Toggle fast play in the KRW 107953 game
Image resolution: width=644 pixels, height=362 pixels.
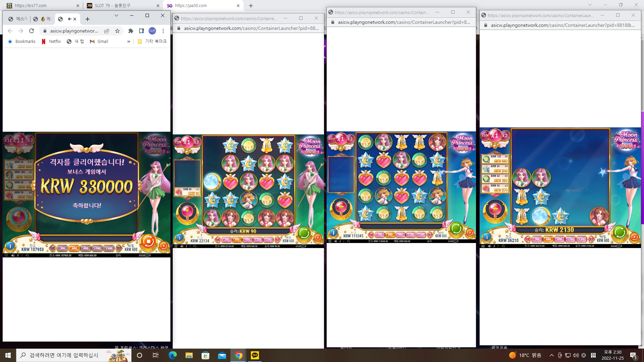pos(18,255)
